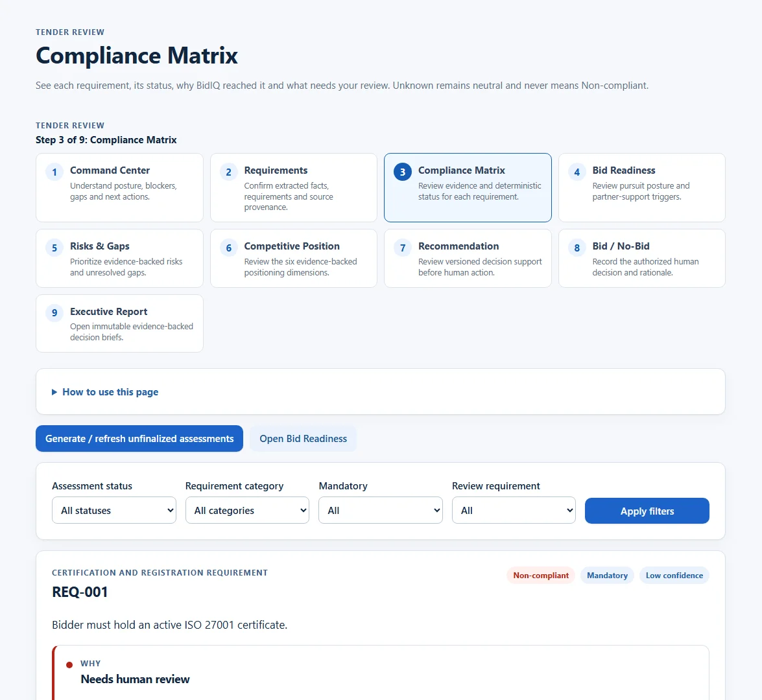Navigate to Risks & Gaps step
Screen dimensions: 762x700
(119, 259)
